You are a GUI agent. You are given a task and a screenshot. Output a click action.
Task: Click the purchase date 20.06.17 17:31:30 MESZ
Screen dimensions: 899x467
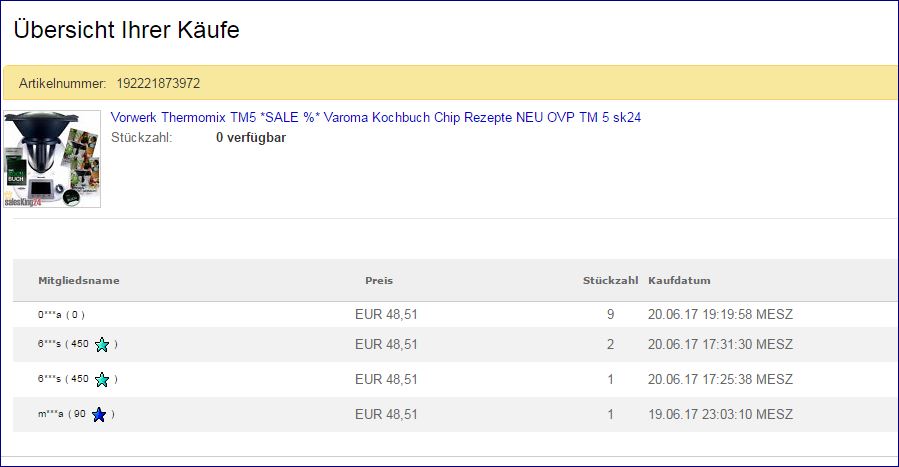tap(721, 344)
